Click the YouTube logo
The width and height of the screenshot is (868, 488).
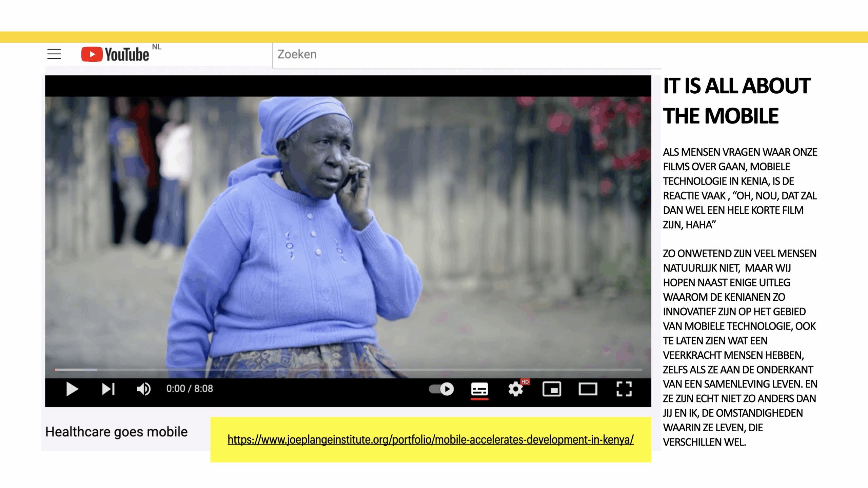pos(115,54)
